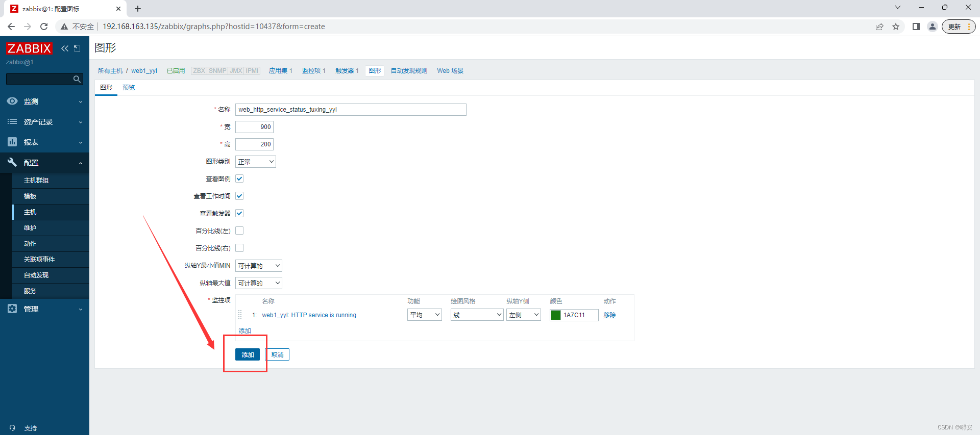Enable 百分比线(右) checkbox

239,248
